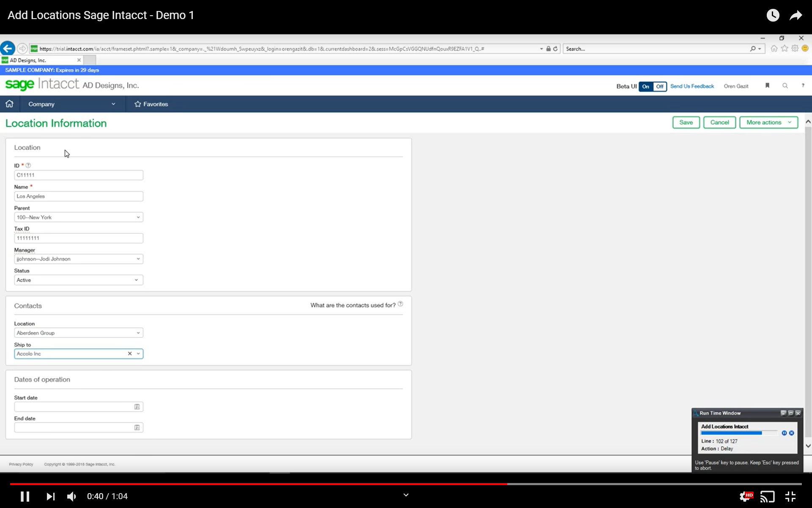Open More actions dropdown
The height and width of the screenshot is (508, 812).
pos(768,122)
